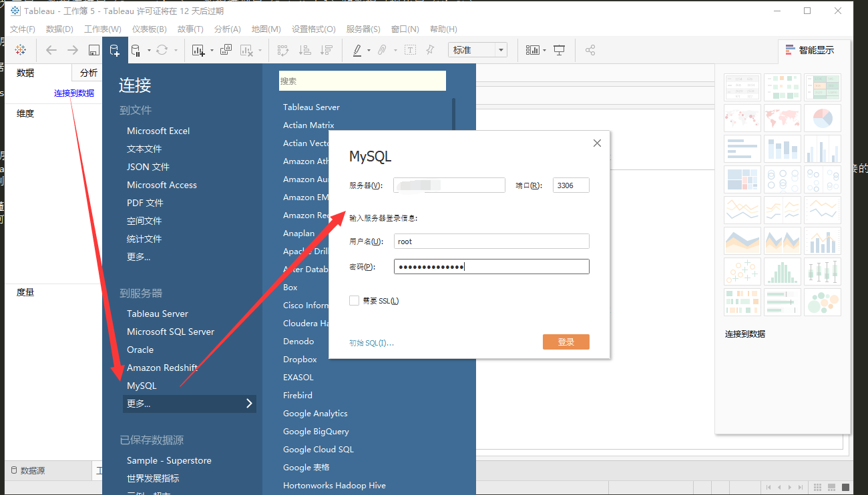Open Sample - Superstore saved data source
This screenshot has height=495, width=868.
click(169, 460)
